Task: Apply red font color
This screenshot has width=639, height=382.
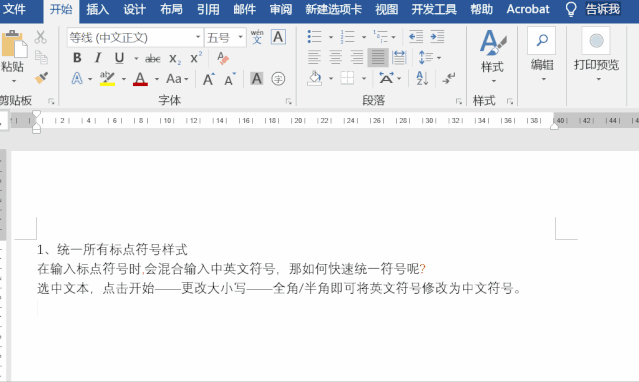Action: coord(140,78)
